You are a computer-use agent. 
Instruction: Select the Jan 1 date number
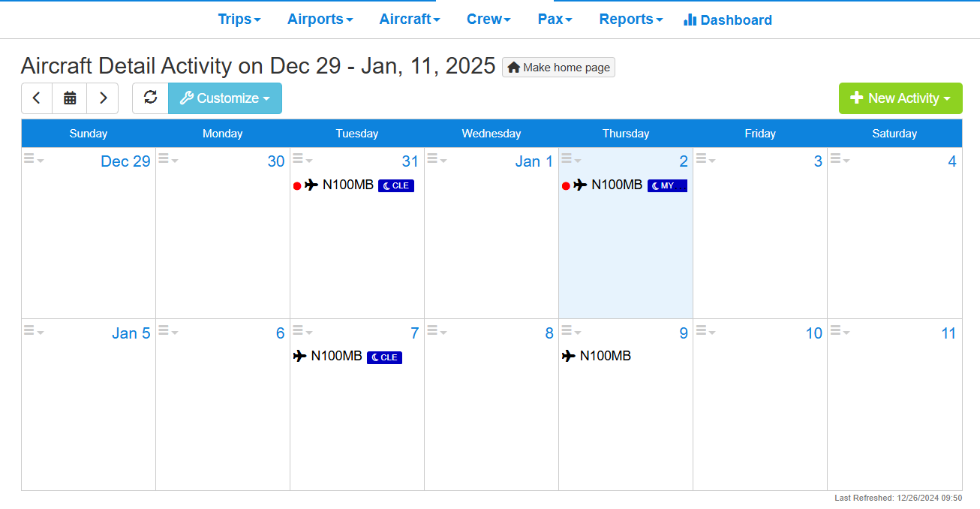pyautogui.click(x=534, y=161)
